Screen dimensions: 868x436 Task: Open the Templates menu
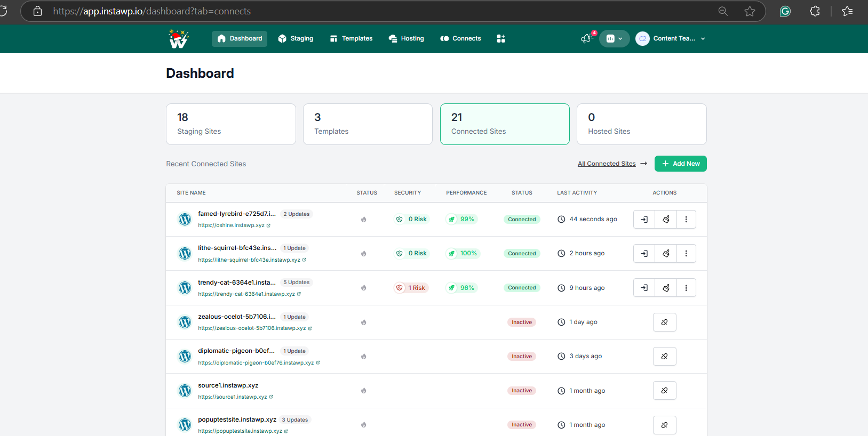pos(351,38)
